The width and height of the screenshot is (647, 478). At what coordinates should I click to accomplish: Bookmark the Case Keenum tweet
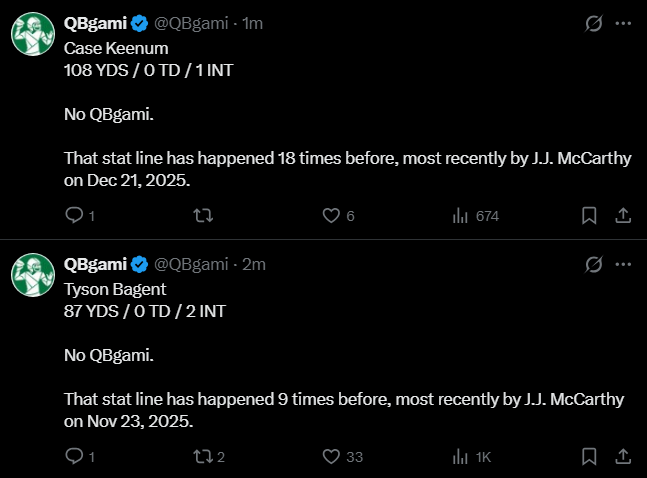click(589, 215)
